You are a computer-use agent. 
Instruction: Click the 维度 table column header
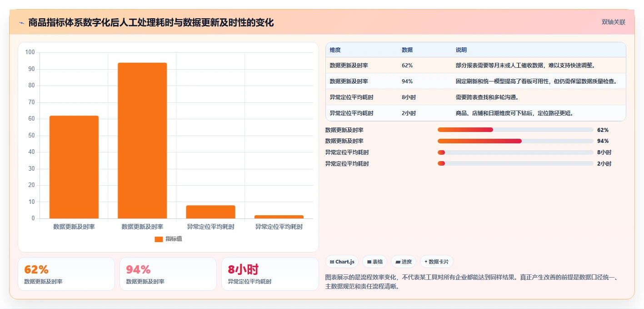coord(335,50)
